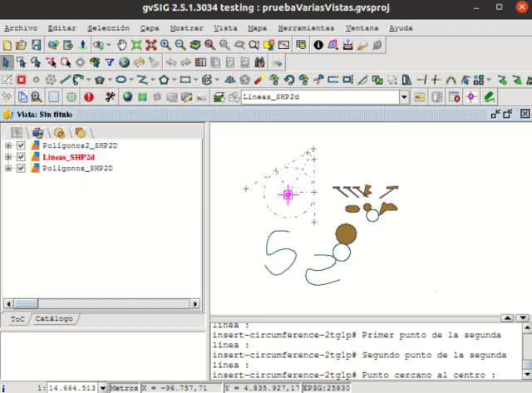Select the arrow pointer selection tool
This screenshot has height=393, width=532.
[x=7, y=62]
